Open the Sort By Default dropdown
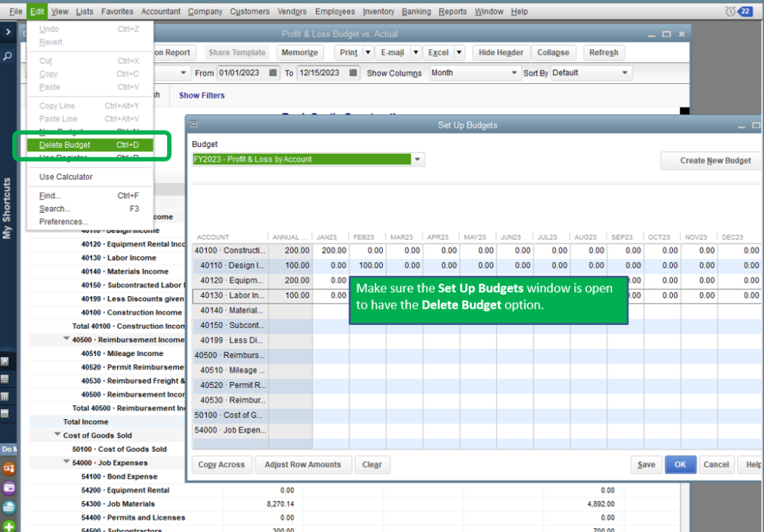This screenshot has width=764, height=532. point(625,73)
